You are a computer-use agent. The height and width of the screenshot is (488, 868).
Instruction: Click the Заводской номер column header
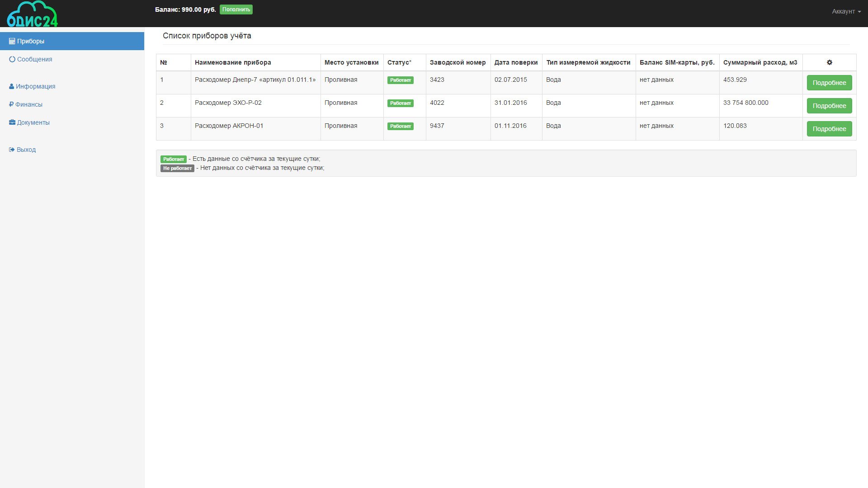(x=458, y=62)
